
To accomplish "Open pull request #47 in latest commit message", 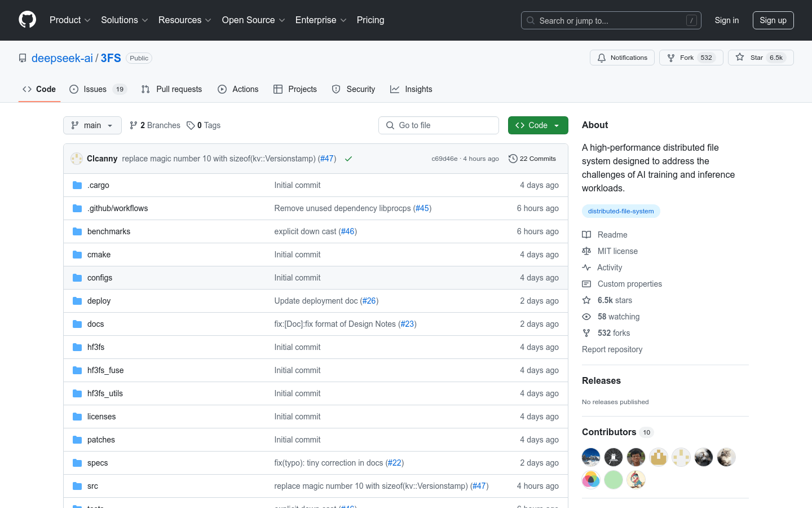I will [x=327, y=159].
